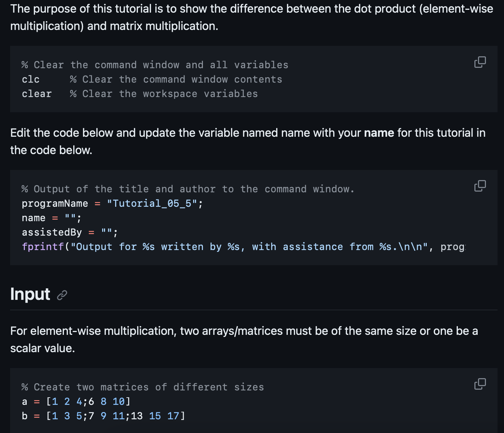Click the Input heading text
Viewport: 504px width, 433px height.
tap(31, 294)
